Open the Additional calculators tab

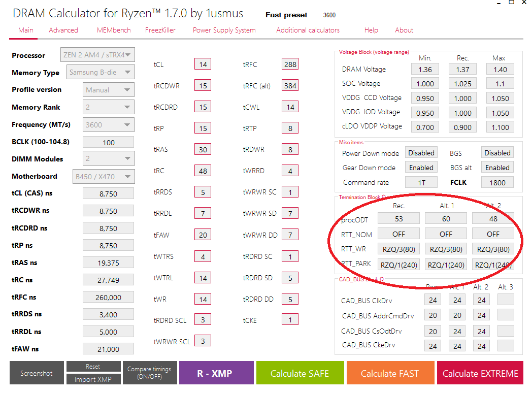click(x=308, y=30)
